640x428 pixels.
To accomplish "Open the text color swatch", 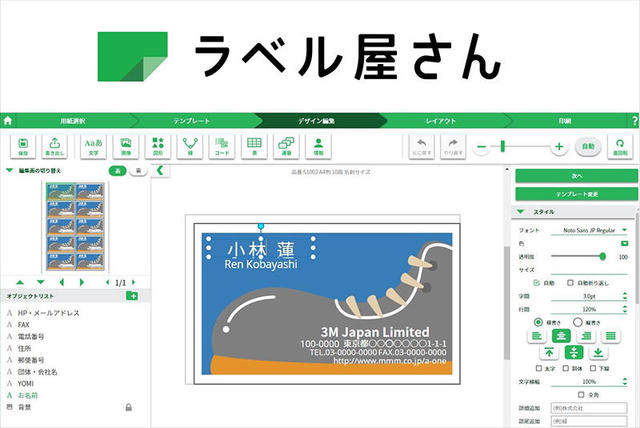I will (624, 244).
